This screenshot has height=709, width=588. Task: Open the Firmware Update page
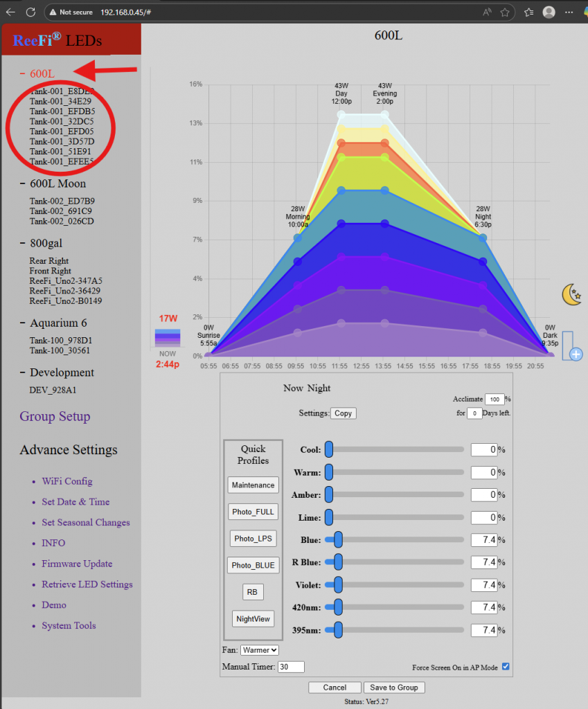(x=76, y=564)
